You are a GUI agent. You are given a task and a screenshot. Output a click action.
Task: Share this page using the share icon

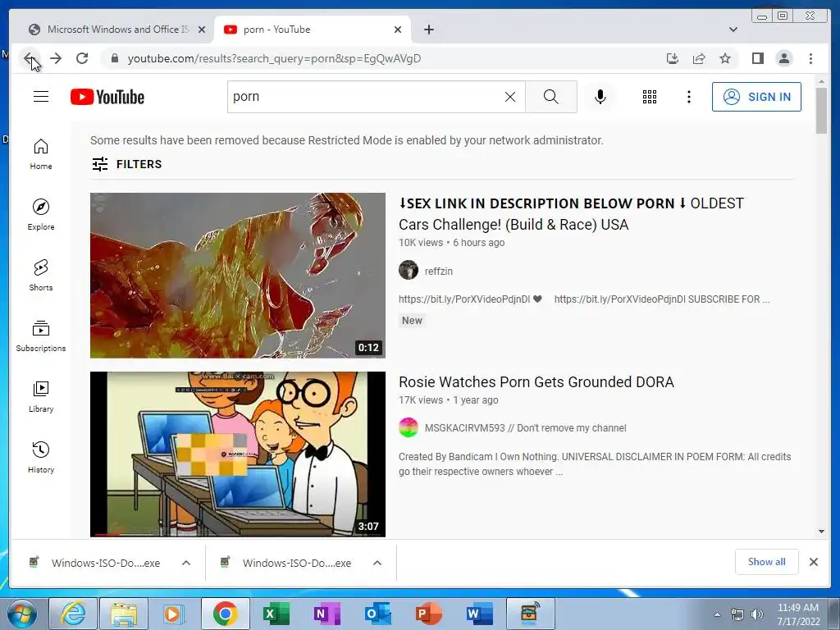coord(699,58)
